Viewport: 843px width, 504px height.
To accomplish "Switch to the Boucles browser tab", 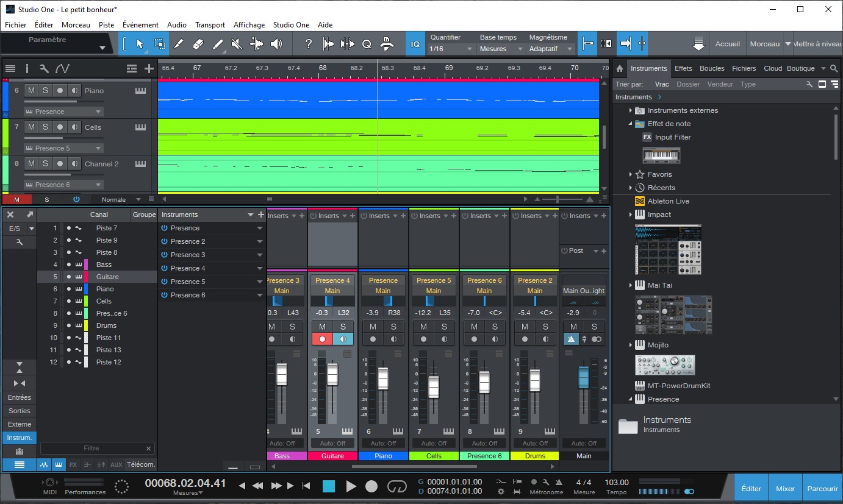I will tap(712, 68).
